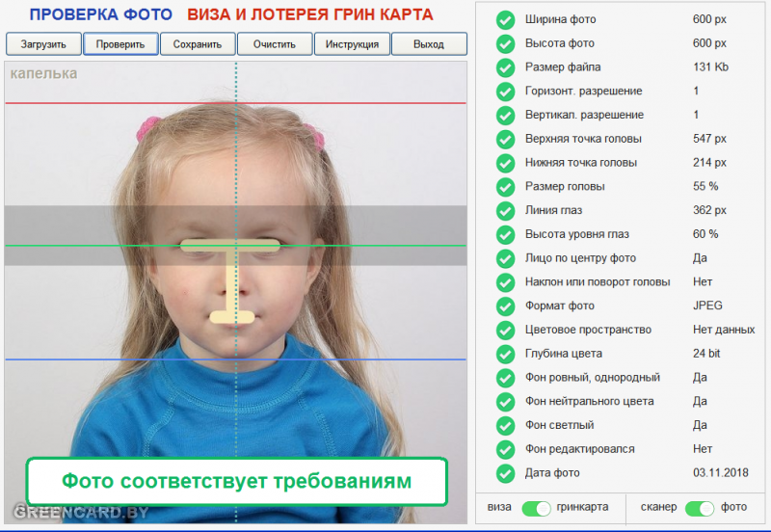Click check icon beside Фон нейтрального цвета
Viewport: 771px width, 532px height.
(x=505, y=402)
